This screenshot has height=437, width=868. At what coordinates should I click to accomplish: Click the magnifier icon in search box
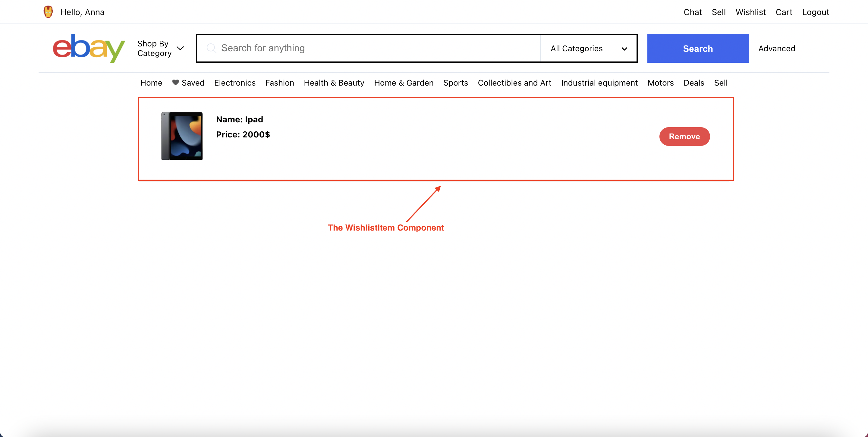pyautogui.click(x=211, y=48)
